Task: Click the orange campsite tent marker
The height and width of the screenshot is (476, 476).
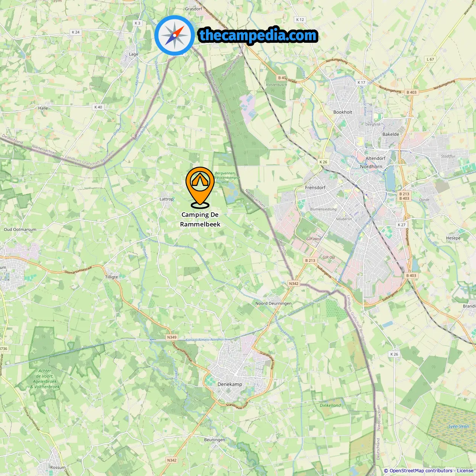Action: point(200,187)
